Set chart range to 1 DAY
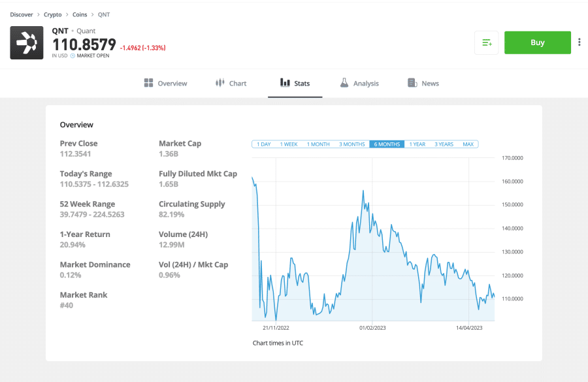 (x=264, y=144)
